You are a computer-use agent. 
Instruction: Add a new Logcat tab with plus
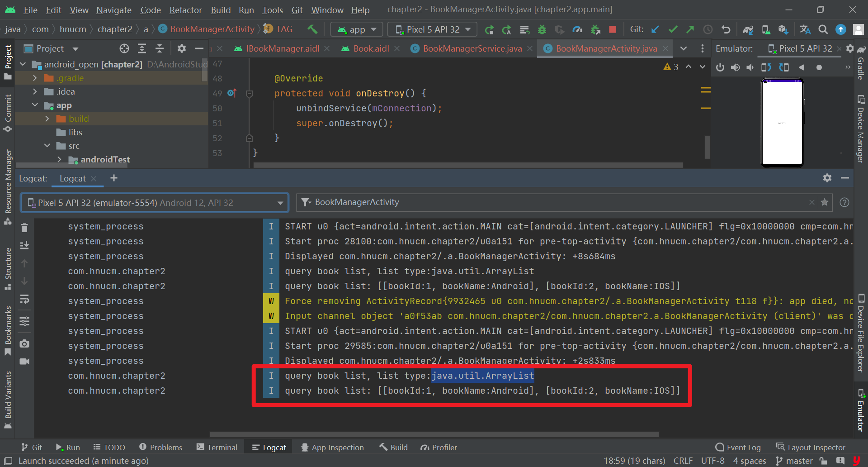pyautogui.click(x=114, y=178)
